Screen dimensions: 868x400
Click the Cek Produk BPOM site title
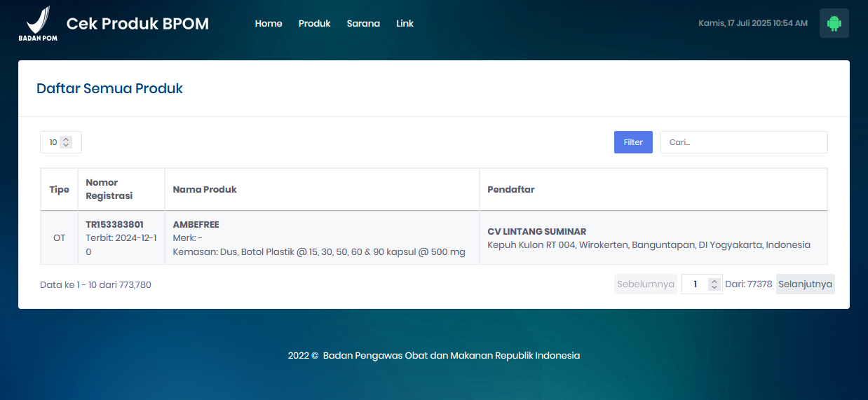(x=137, y=24)
